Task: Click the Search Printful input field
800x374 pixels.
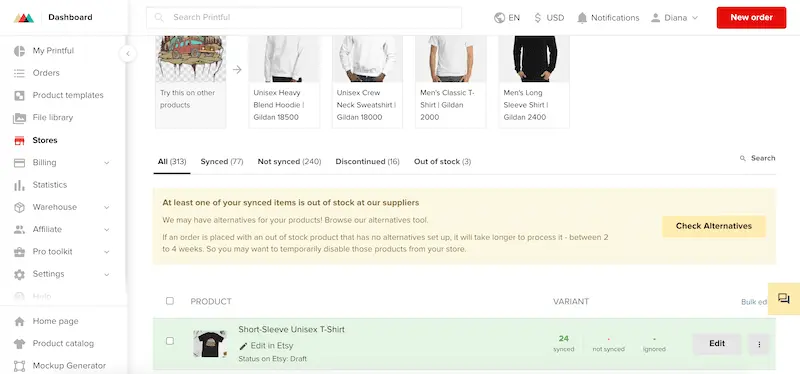Action: coord(304,17)
